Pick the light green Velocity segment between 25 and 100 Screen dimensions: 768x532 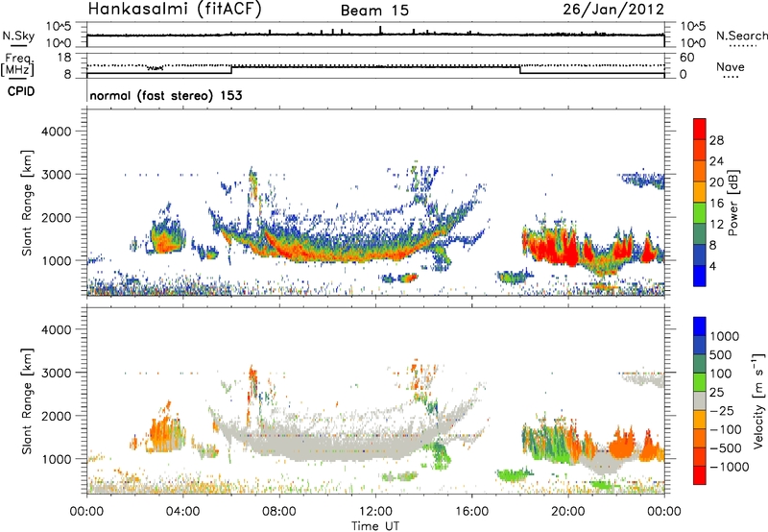click(x=700, y=382)
